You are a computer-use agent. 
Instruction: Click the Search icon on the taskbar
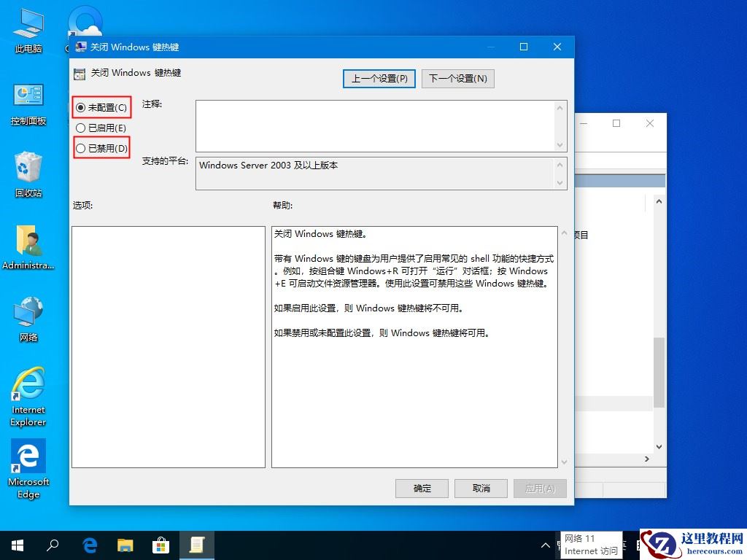[x=53, y=545]
